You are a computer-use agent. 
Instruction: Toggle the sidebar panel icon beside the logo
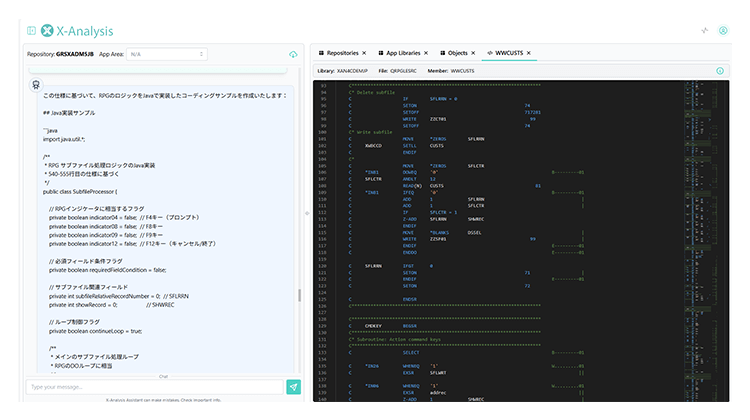(32, 31)
